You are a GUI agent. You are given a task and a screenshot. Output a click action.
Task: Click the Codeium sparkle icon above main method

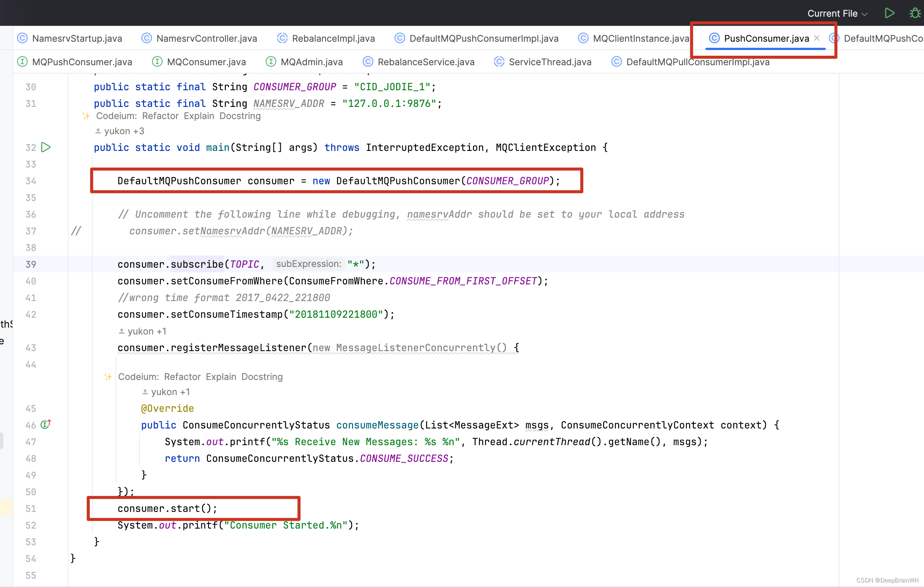pos(86,116)
